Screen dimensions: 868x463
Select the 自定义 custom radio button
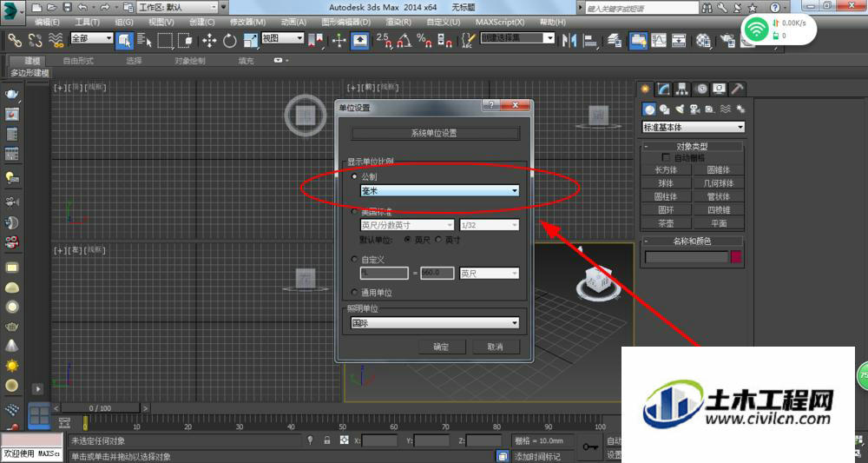click(x=354, y=259)
